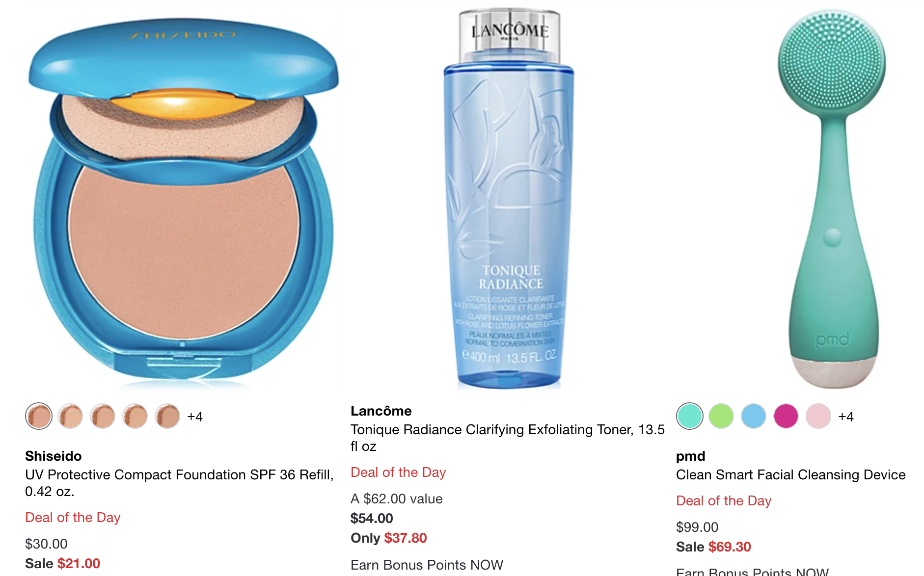
Task: Select the magenta pmd device color
Action: [786, 416]
